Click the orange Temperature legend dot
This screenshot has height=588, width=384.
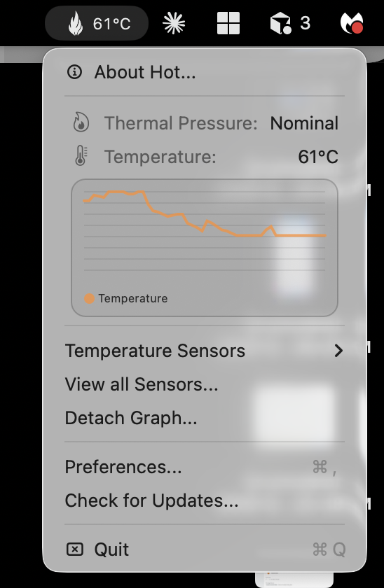pyautogui.click(x=89, y=298)
